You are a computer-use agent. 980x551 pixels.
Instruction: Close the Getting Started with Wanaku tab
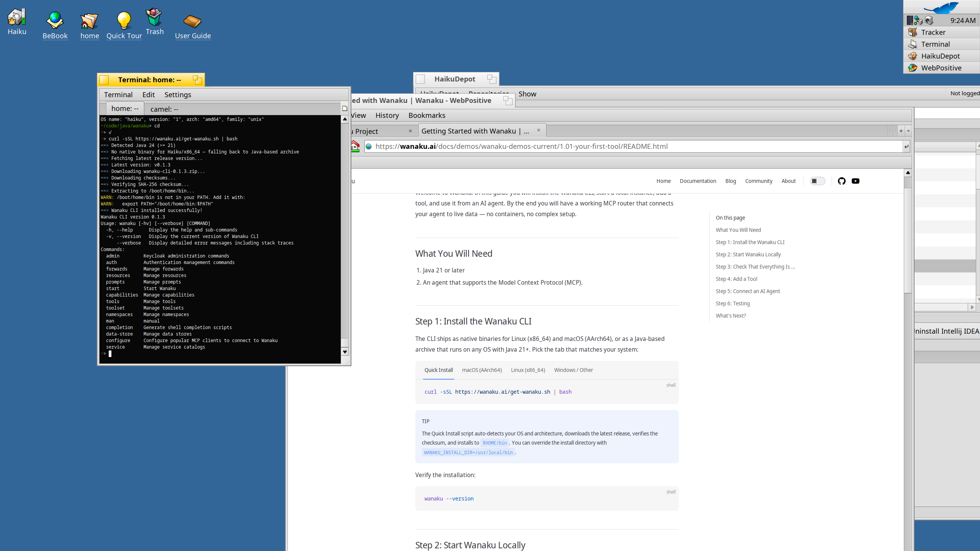tap(538, 130)
